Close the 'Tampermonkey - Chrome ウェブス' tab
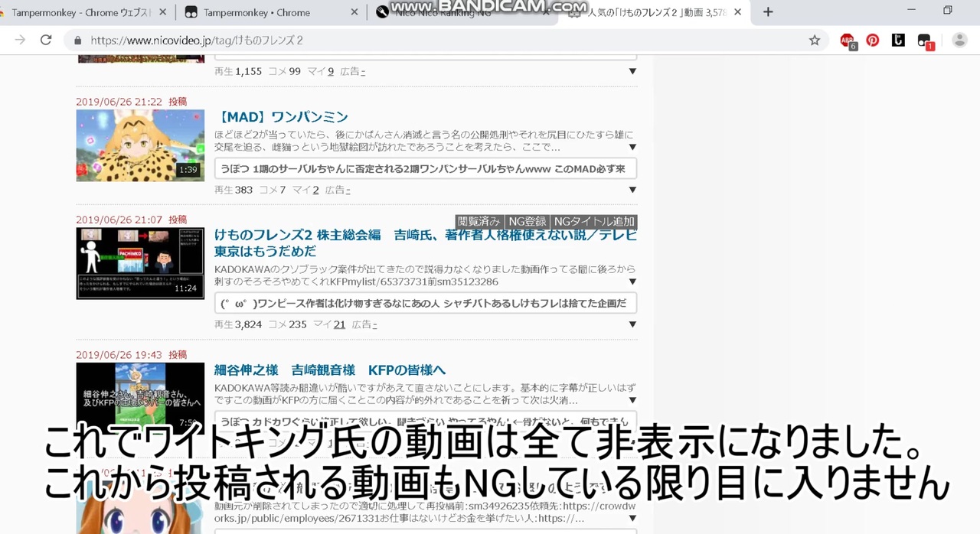This screenshot has height=534, width=980. point(162,12)
